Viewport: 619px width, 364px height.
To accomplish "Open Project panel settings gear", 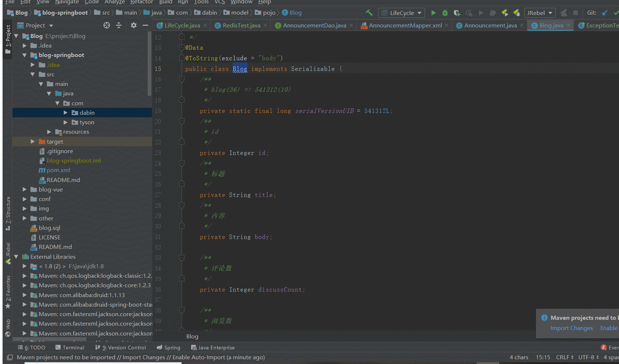I will [x=134, y=25].
